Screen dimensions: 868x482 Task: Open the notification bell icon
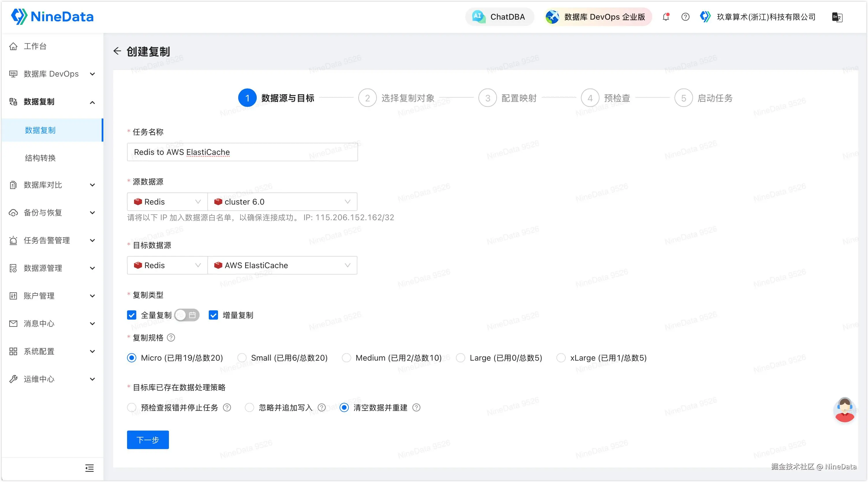click(666, 17)
